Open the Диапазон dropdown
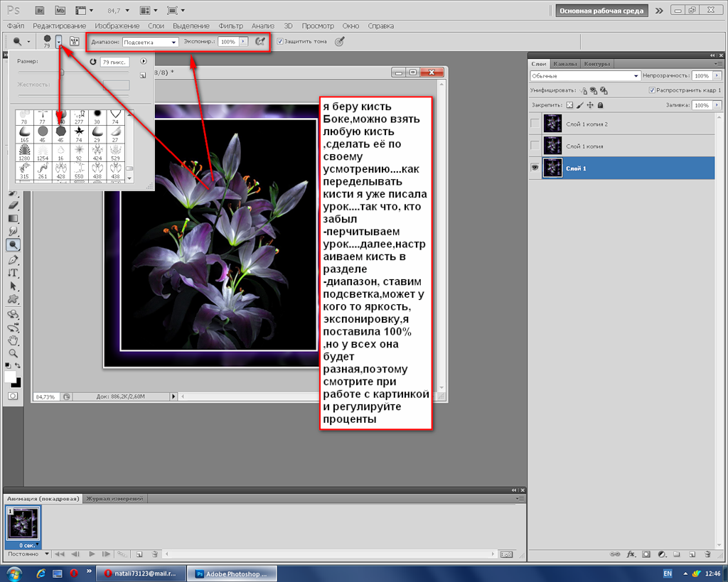 150,42
